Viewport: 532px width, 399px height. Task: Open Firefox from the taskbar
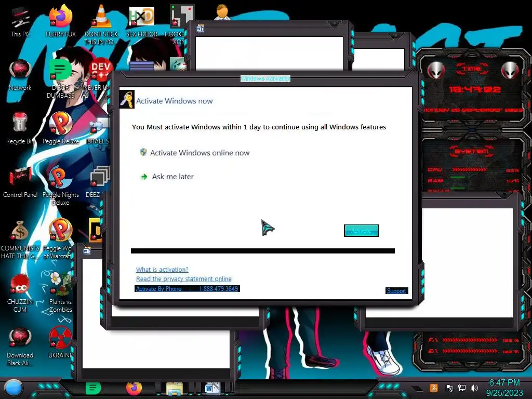coord(134,388)
